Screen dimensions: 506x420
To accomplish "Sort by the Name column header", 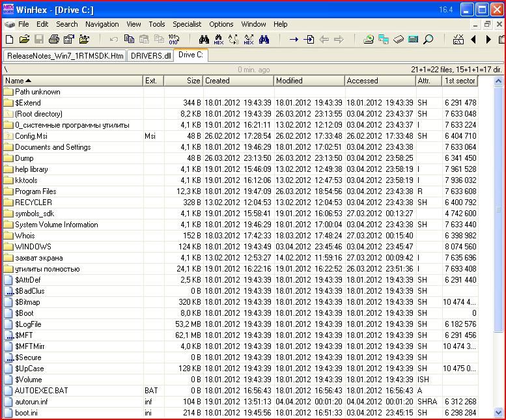I will click(73, 81).
